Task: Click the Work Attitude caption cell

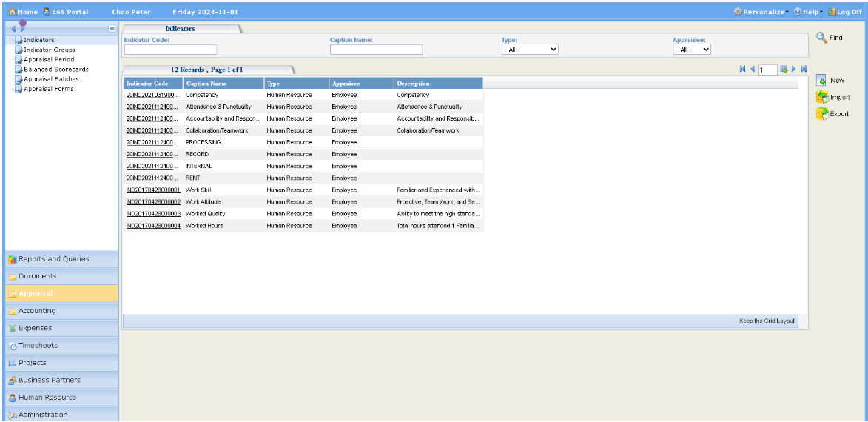Action: 223,202
